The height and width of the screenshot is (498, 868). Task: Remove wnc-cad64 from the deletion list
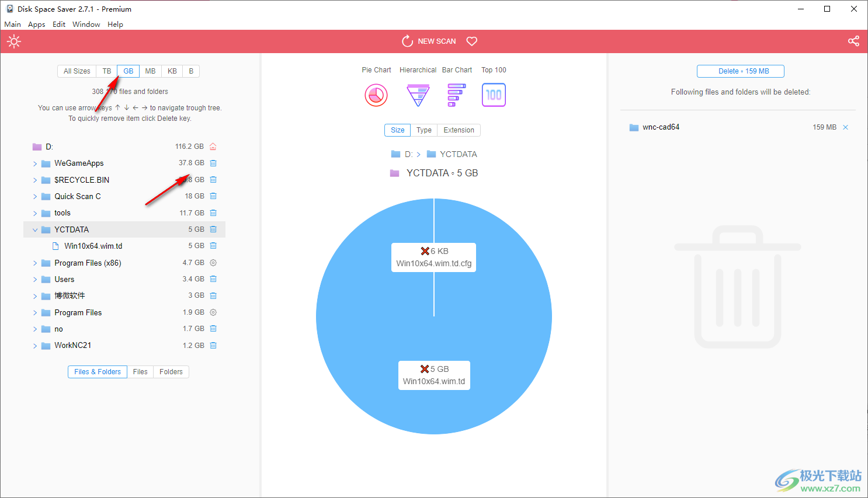tap(845, 127)
